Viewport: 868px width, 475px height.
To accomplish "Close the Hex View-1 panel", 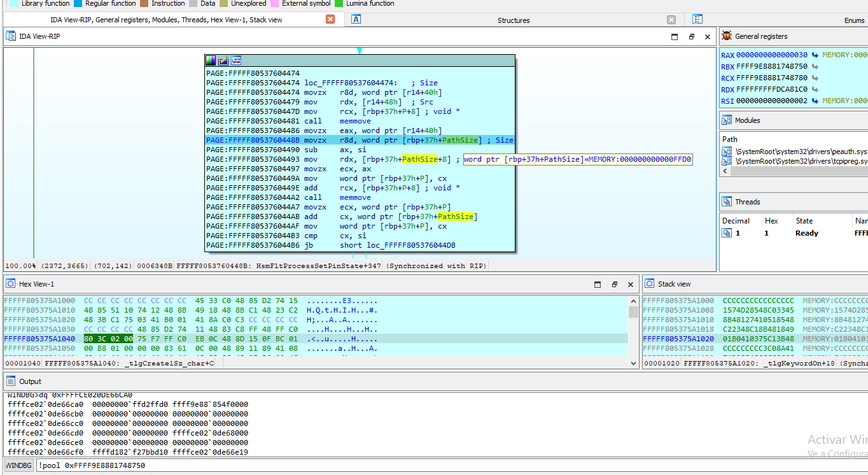I will pyautogui.click(x=631, y=285).
